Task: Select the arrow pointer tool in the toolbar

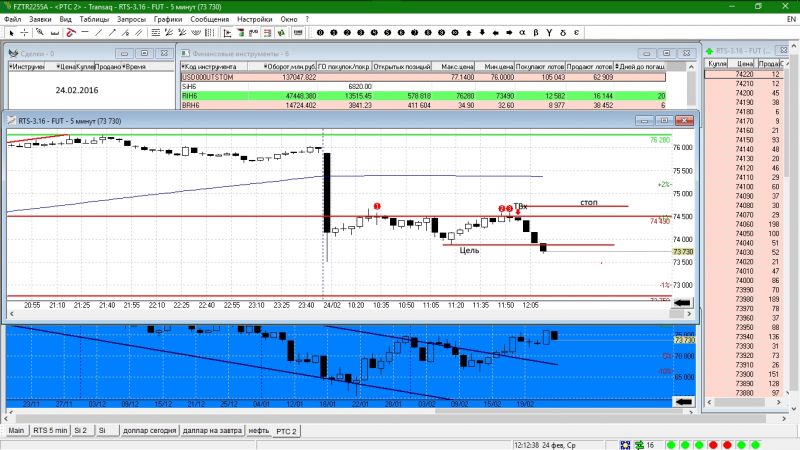Action: 12,33
